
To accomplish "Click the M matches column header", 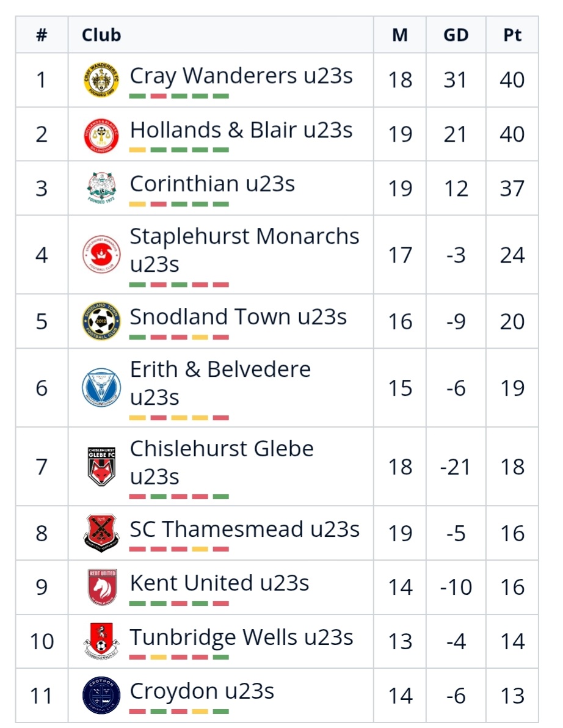I will click(x=400, y=35).
